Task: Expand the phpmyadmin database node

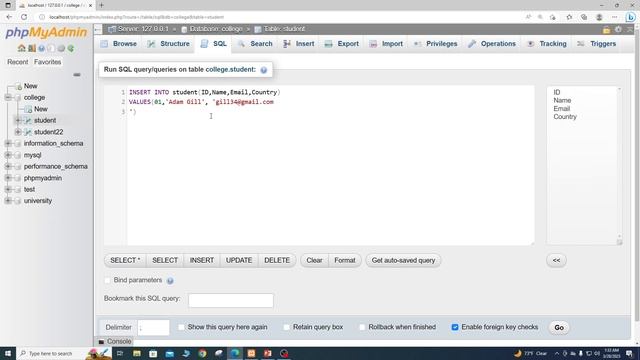Action: click(x=8, y=178)
